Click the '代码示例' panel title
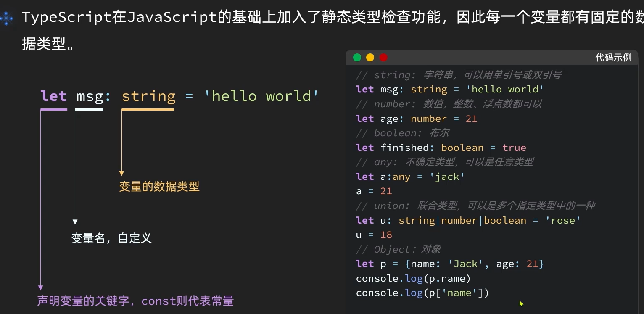 613,58
